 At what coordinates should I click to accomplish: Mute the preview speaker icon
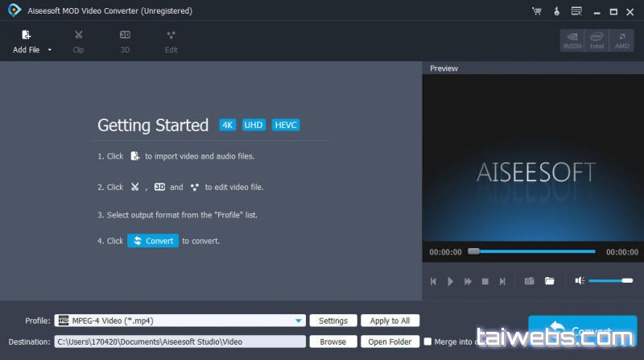point(579,280)
